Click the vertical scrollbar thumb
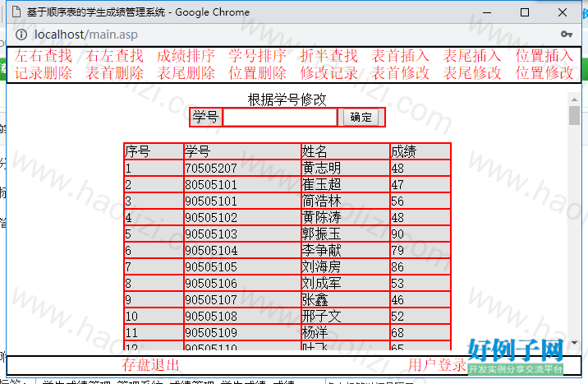The image size is (588, 384). 574,116
